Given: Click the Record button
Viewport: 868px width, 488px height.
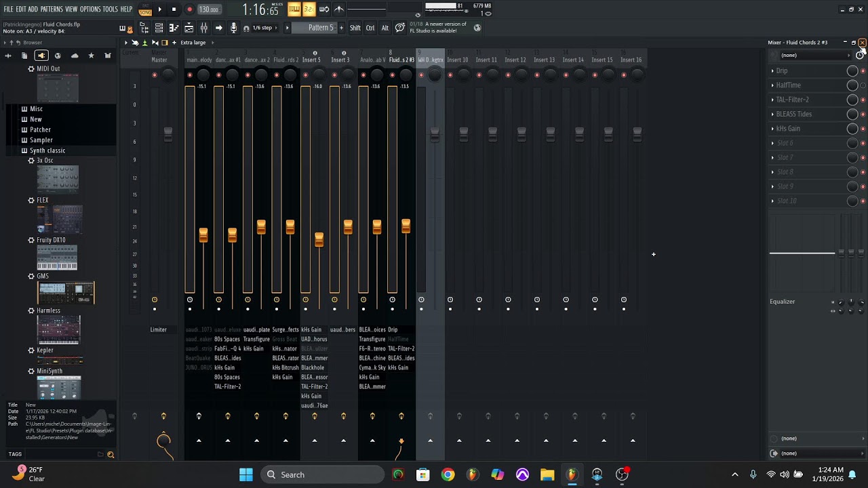Looking at the screenshot, I should 189,9.
